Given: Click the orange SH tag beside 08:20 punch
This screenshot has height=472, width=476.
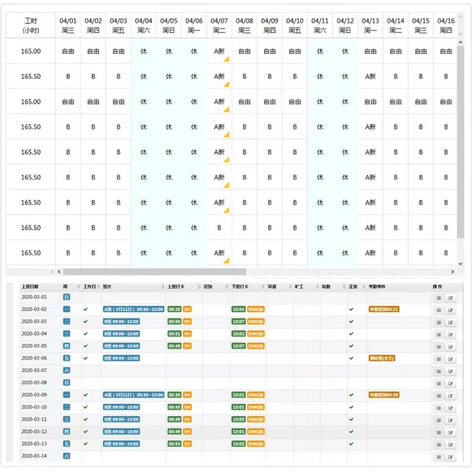Looking at the screenshot, I should [x=187, y=309].
